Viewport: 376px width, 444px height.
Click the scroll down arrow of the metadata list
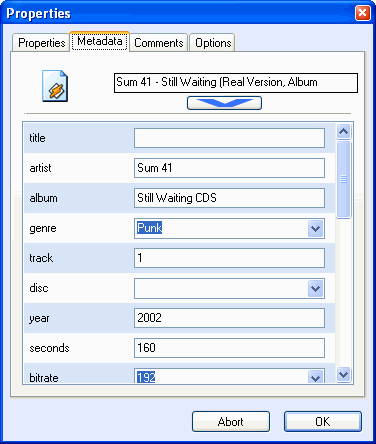[x=343, y=374]
